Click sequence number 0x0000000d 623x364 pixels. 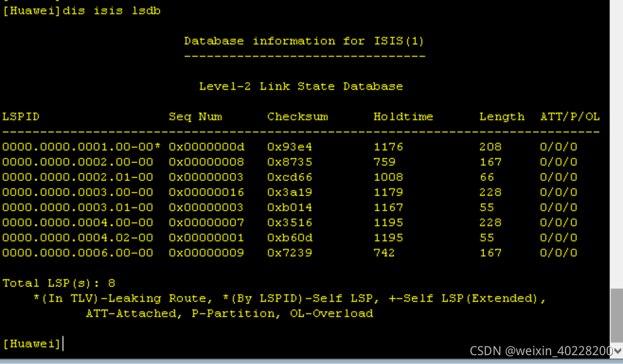click(x=206, y=147)
